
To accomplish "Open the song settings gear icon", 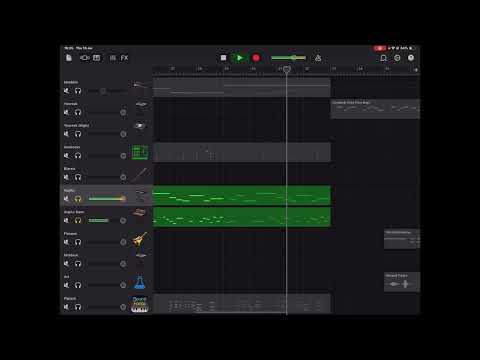I will [x=397, y=58].
